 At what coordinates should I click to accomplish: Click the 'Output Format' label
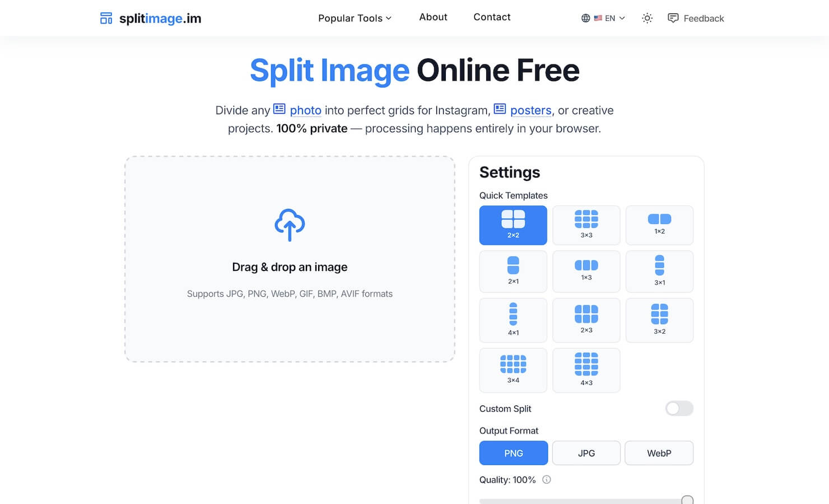509,431
